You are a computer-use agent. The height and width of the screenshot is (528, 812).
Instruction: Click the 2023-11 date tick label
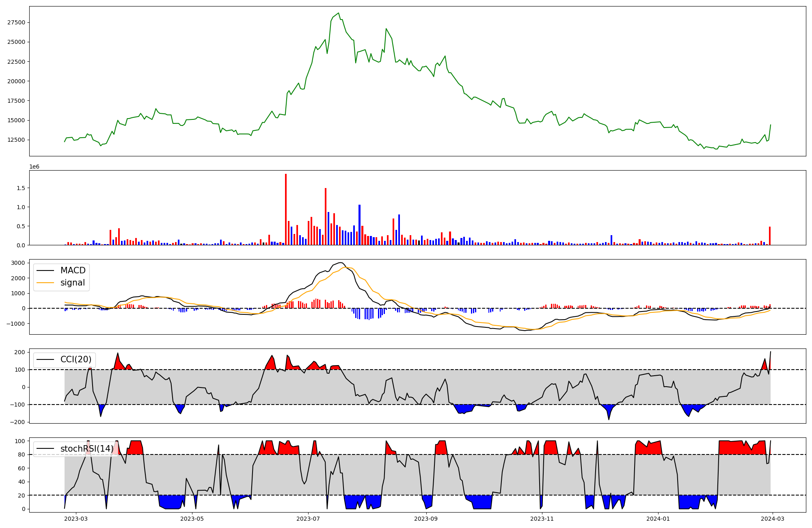click(x=542, y=518)
